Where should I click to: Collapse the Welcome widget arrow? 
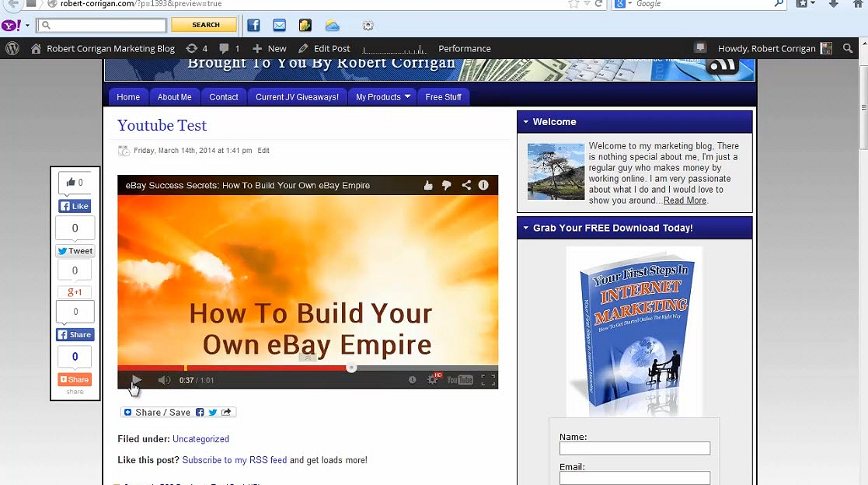(526, 122)
